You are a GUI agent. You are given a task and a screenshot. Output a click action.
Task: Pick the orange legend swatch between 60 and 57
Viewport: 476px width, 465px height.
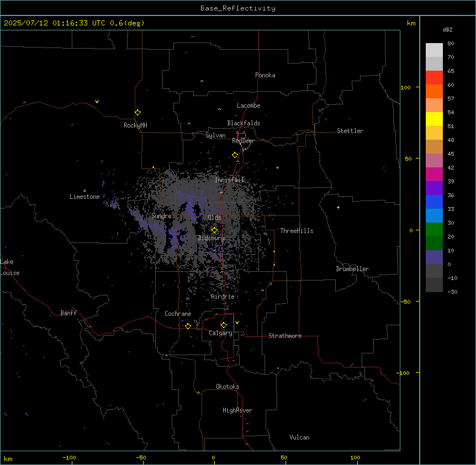[434, 92]
